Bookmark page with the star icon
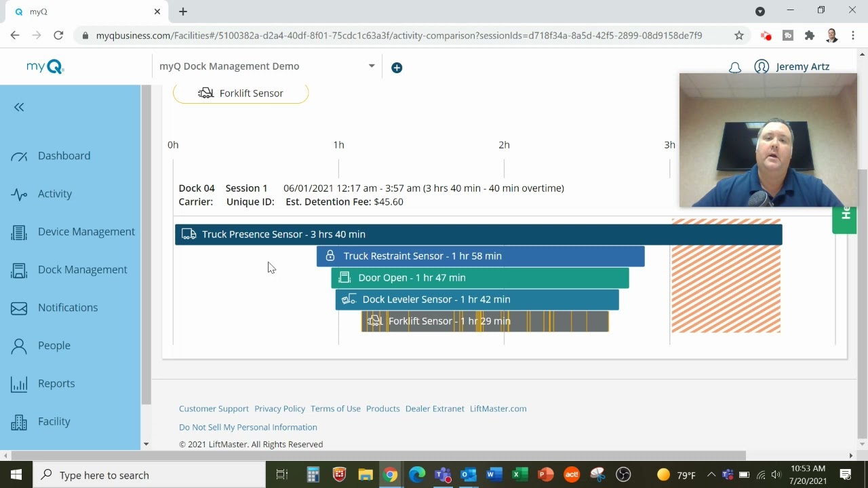This screenshot has height=488, width=868. (739, 35)
